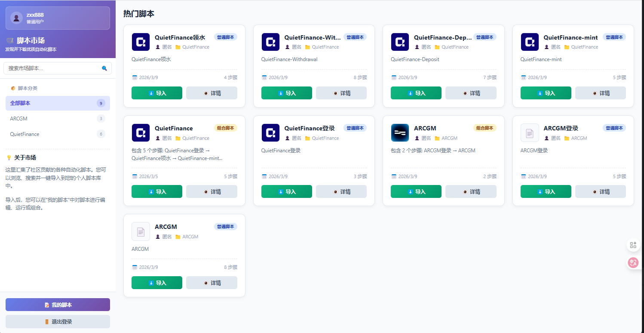Click the QuietFinance-mint script logo icon

coord(530,42)
